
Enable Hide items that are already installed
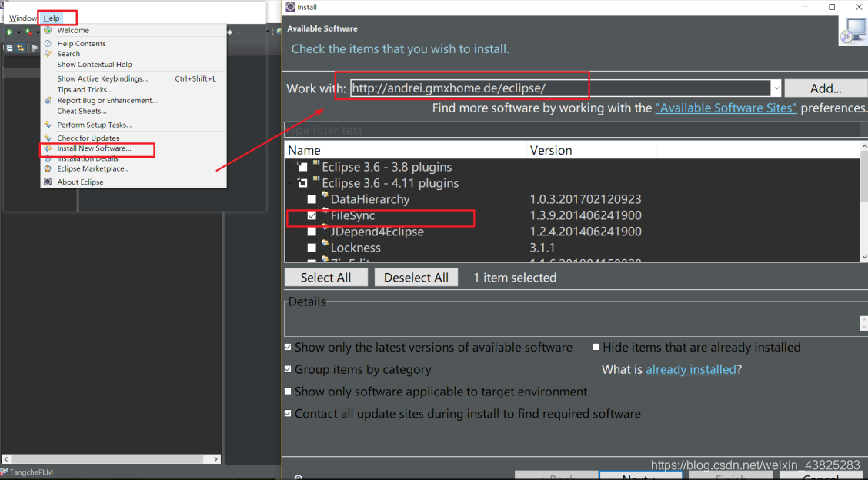pyautogui.click(x=596, y=347)
